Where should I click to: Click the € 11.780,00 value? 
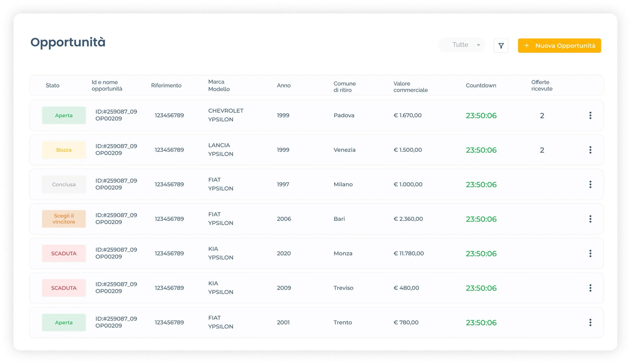(x=409, y=253)
